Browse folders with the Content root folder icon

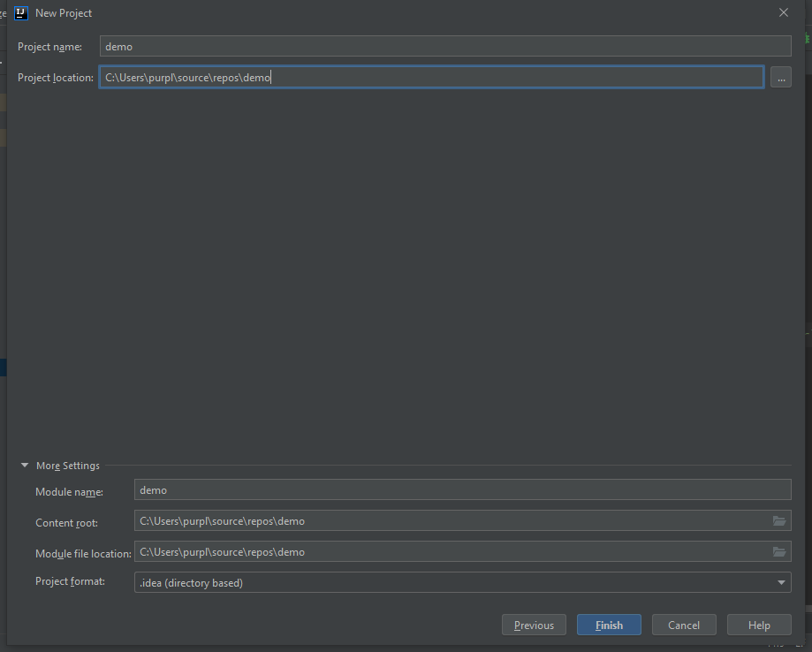pos(779,521)
